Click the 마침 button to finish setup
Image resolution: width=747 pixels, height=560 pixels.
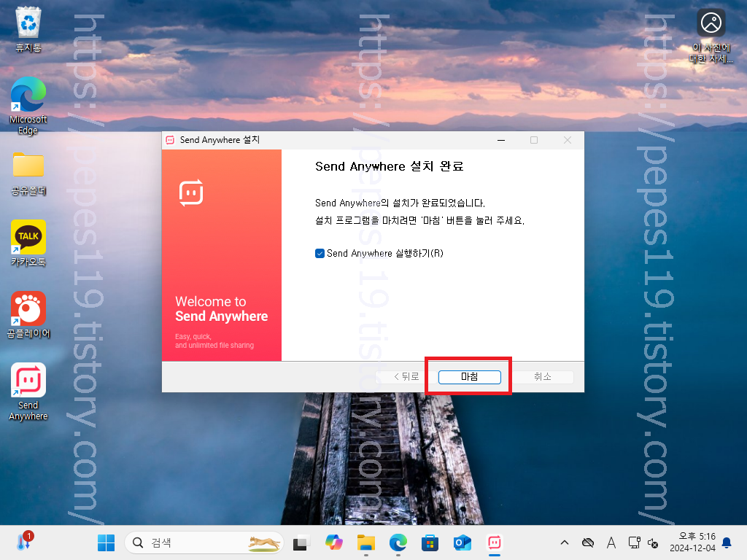469,377
